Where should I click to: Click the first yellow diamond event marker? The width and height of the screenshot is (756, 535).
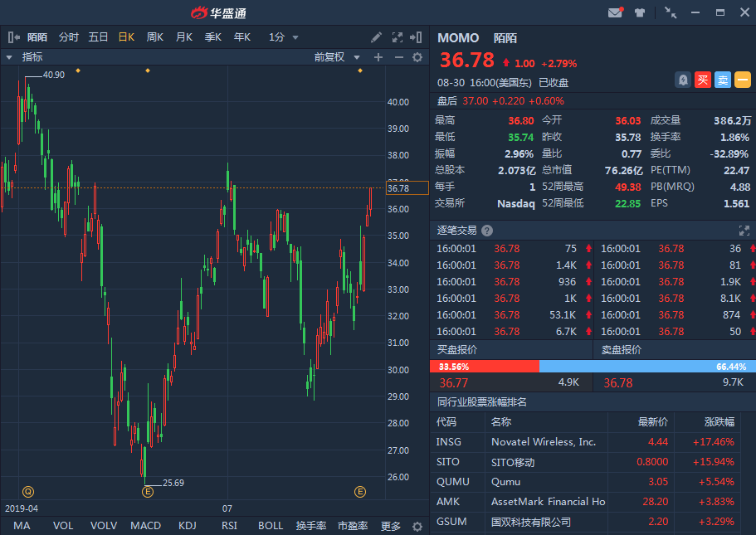click(x=78, y=71)
